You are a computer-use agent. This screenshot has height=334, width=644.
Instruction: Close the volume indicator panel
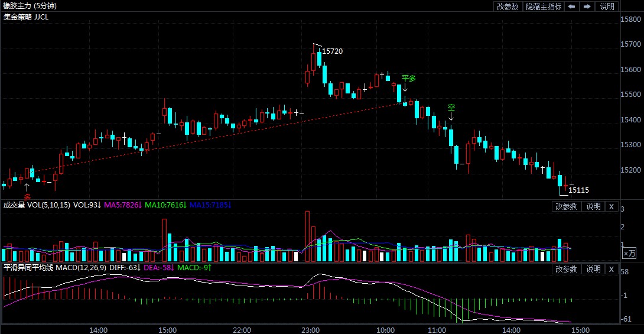(611, 206)
